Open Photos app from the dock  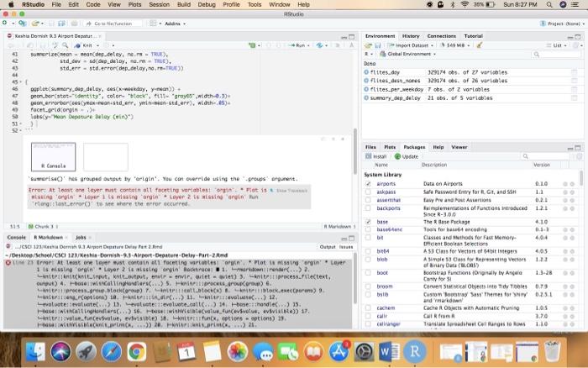(238, 352)
